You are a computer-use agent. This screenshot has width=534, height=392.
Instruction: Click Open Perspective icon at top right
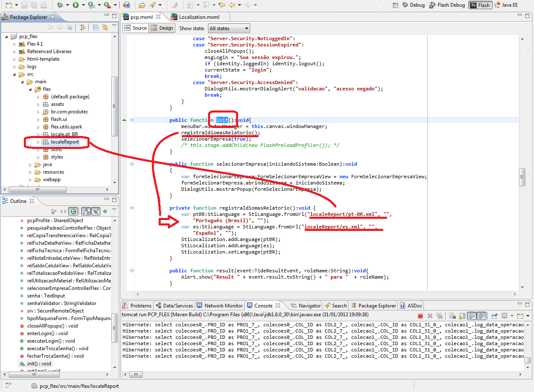(x=395, y=5)
